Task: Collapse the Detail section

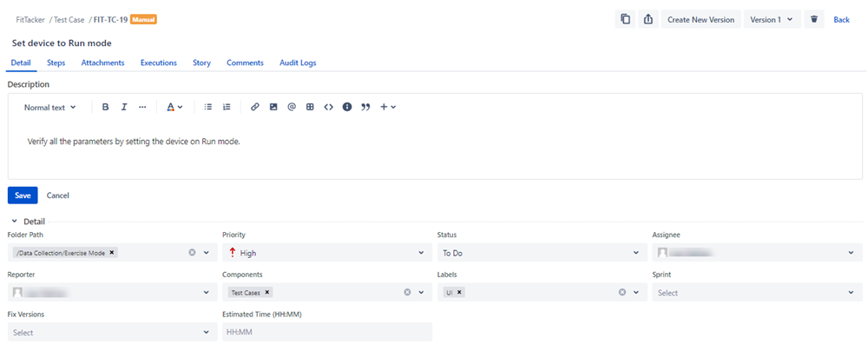Action: tap(15, 221)
